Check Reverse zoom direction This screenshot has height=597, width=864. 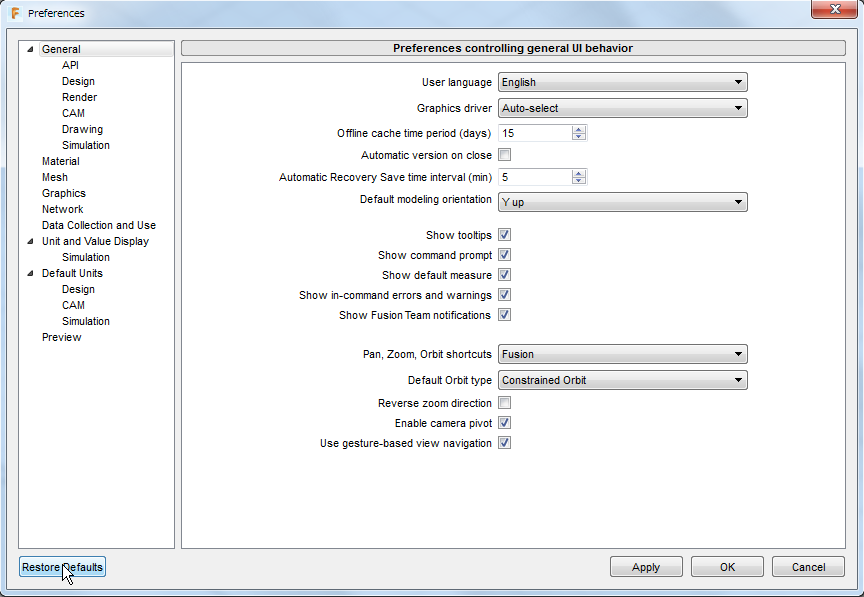tap(505, 402)
